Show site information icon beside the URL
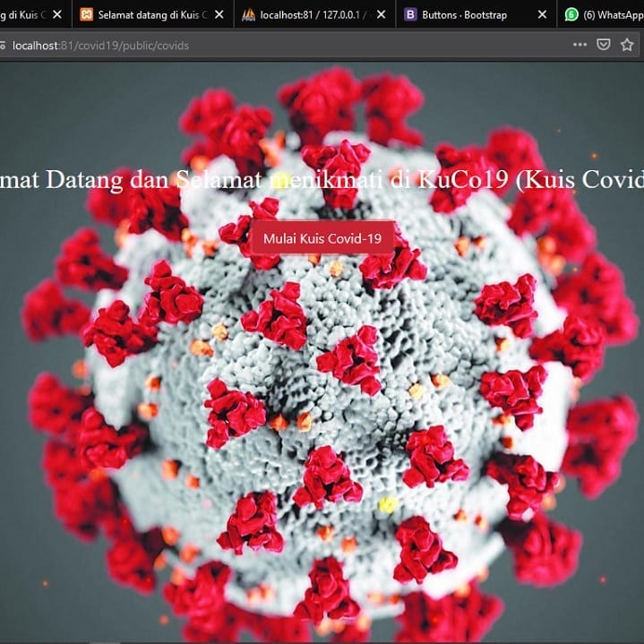Screen dimensions: 644x644 (4, 45)
